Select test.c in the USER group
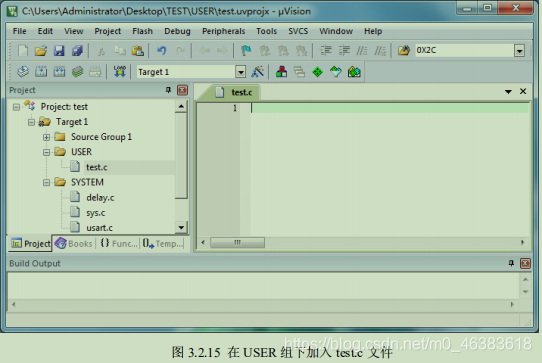Viewport: 542px width, 363px height. pos(97,167)
